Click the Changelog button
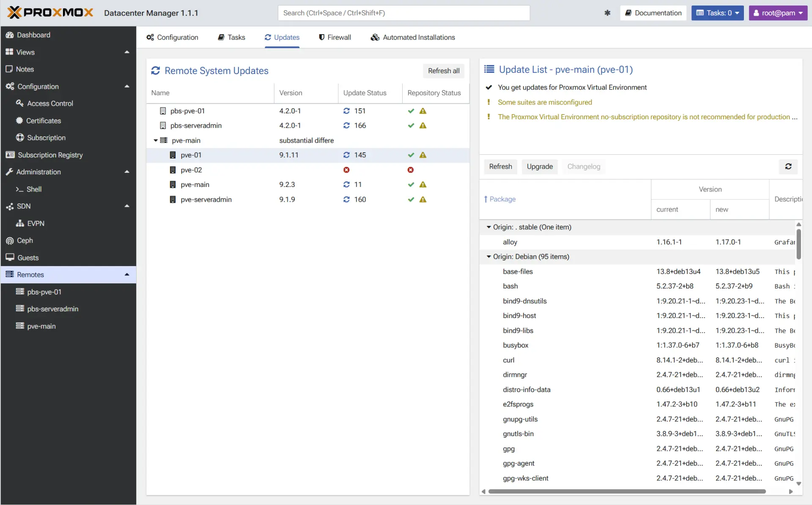The width and height of the screenshot is (812, 505). (x=584, y=167)
